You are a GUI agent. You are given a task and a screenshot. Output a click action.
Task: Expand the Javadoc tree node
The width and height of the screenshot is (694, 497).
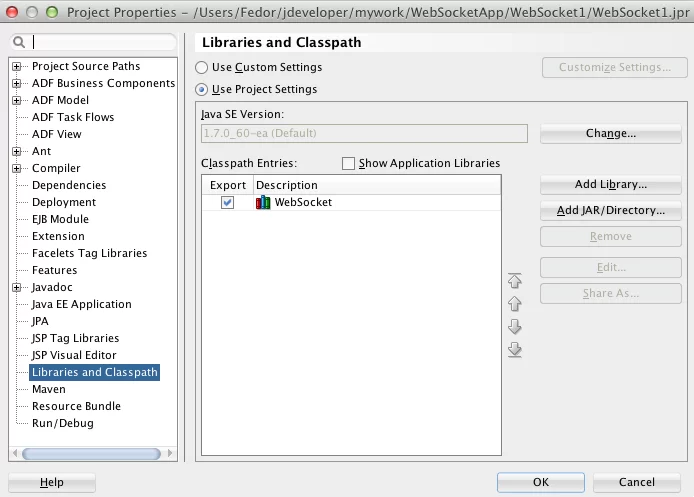coord(16,287)
